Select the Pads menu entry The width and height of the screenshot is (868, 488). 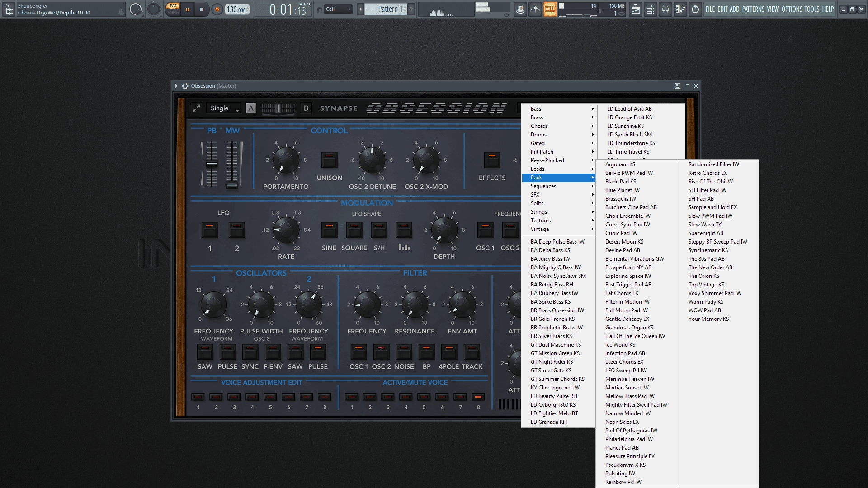click(559, 178)
